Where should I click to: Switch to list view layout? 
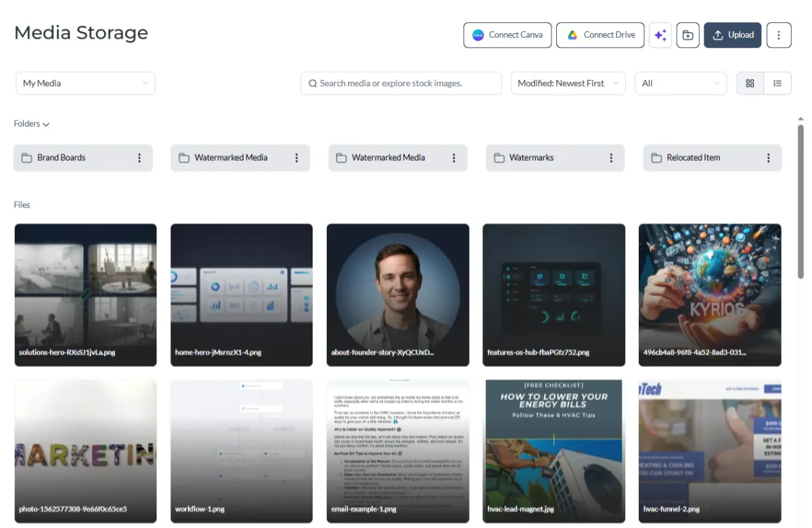[x=777, y=83]
